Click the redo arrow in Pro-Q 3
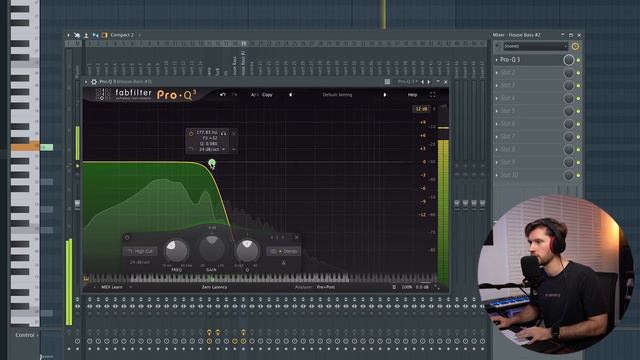The image size is (640, 360). click(235, 95)
